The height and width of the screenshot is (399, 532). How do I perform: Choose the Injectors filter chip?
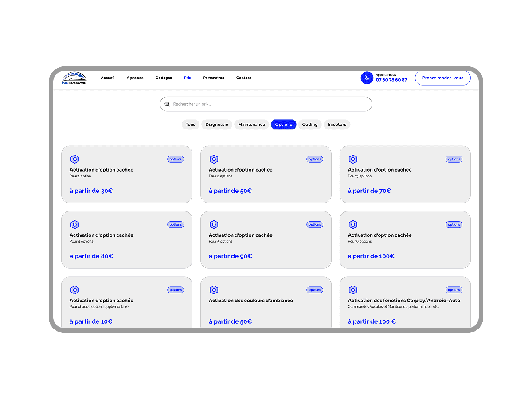(337, 125)
